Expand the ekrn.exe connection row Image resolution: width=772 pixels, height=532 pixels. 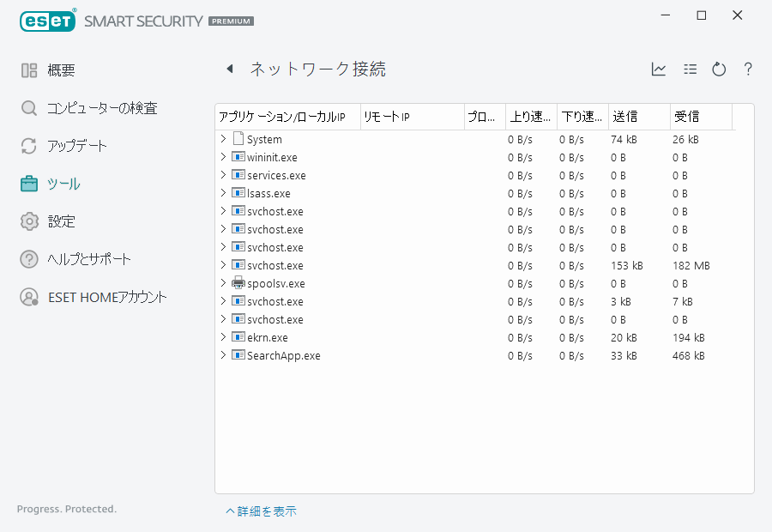(223, 337)
